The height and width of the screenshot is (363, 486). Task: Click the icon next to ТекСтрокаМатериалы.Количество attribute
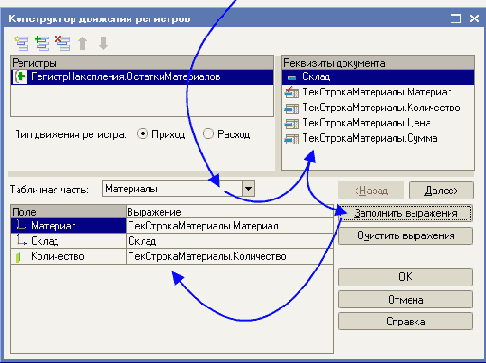pyautogui.click(x=291, y=108)
